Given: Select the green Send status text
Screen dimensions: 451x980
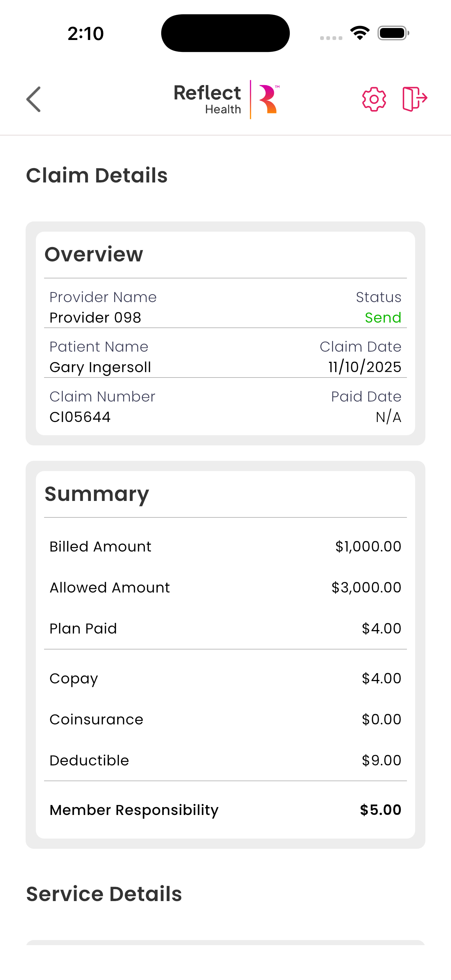Looking at the screenshot, I should (383, 318).
